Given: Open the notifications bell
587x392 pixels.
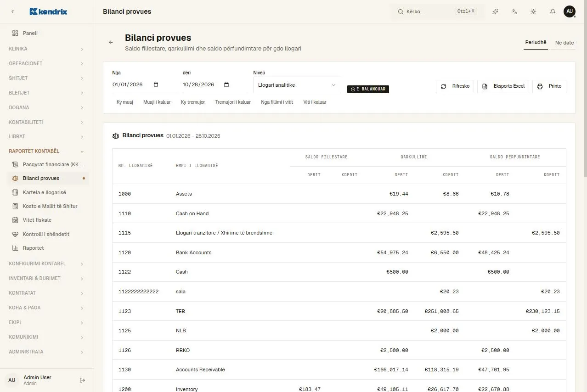Looking at the screenshot, I should [x=553, y=11].
